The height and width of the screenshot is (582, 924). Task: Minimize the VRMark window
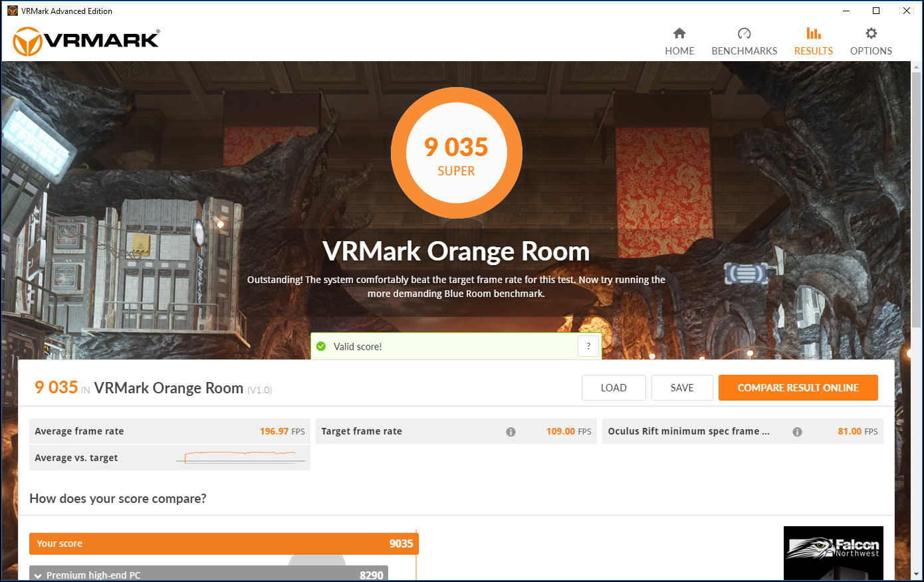[x=846, y=11]
